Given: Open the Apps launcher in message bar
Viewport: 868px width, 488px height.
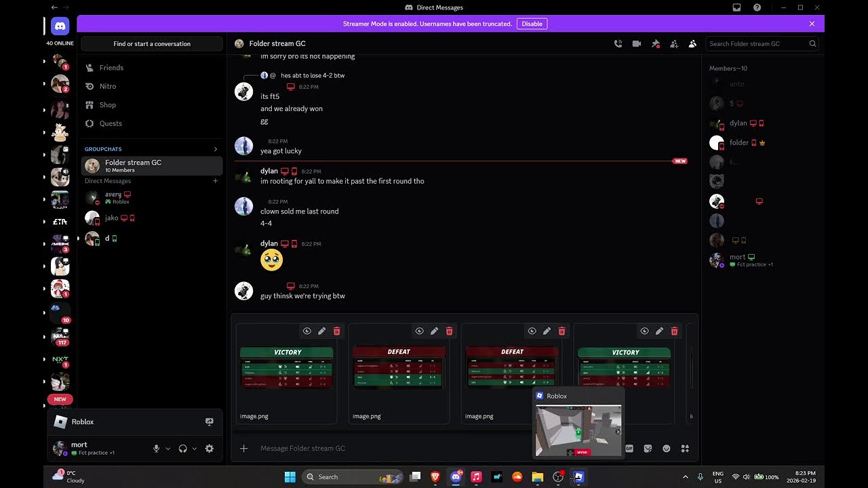Looking at the screenshot, I should point(685,448).
